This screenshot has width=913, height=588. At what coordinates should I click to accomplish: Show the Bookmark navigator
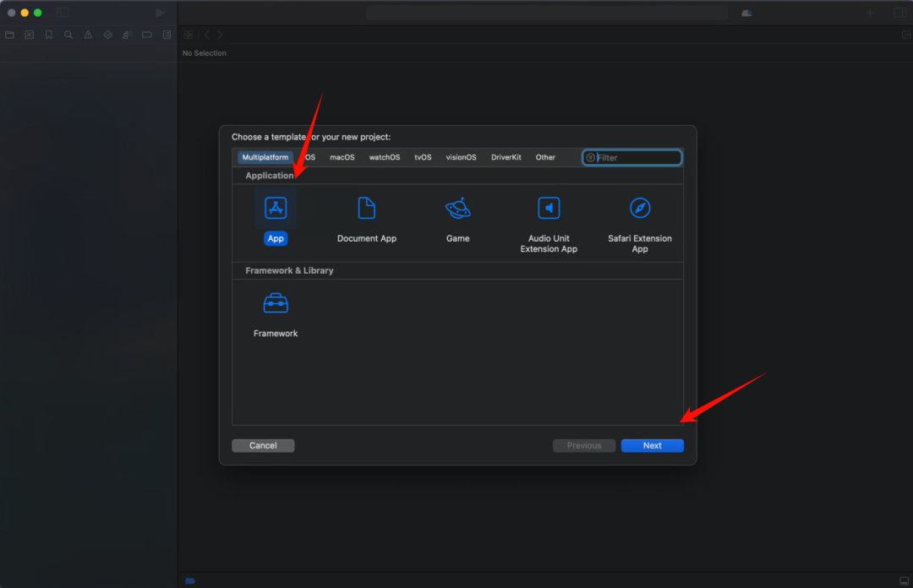coord(49,35)
